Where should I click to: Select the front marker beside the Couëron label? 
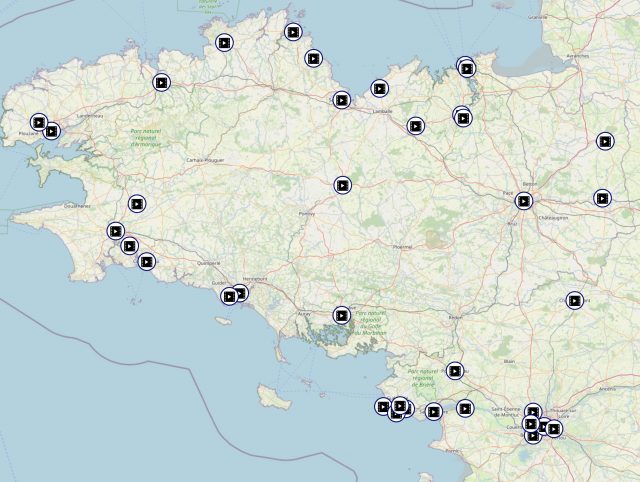pyautogui.click(x=531, y=424)
